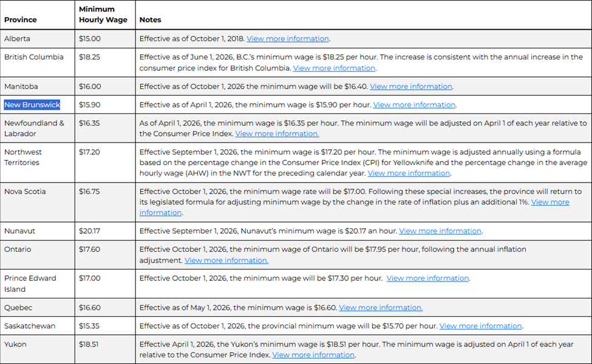The height and width of the screenshot is (364, 592).
Task: Click the Minimum Hourly Wage column header
Action: coord(103,15)
